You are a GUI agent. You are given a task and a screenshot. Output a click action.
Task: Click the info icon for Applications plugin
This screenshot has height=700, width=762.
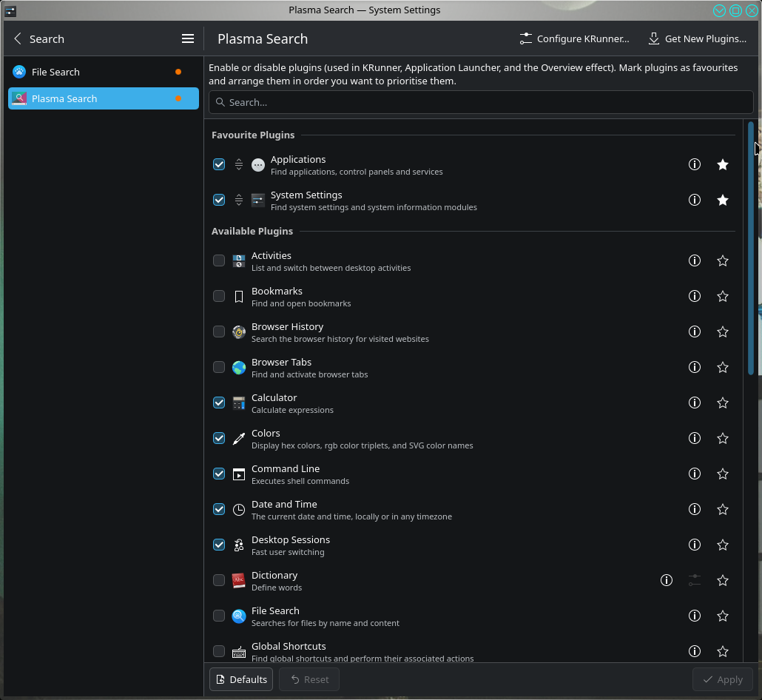pos(694,164)
